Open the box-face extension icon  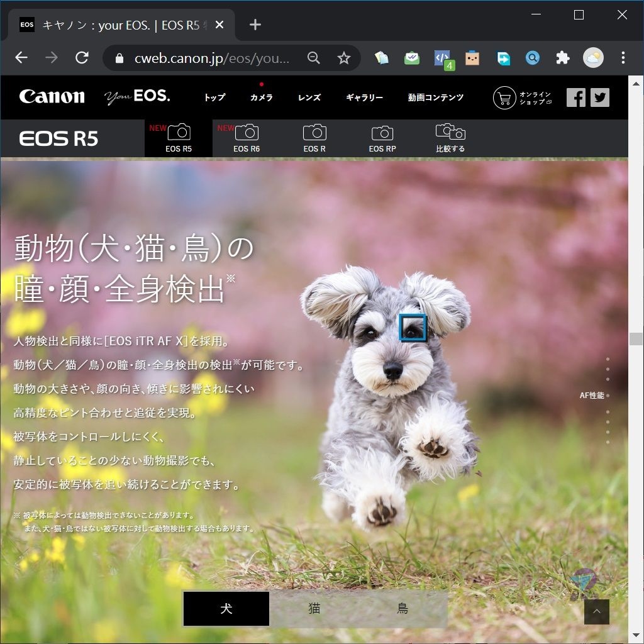(x=472, y=58)
